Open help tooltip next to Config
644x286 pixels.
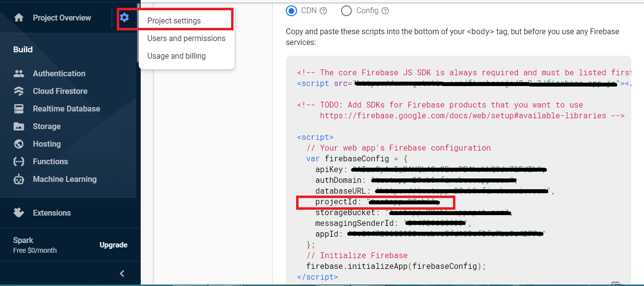coord(385,11)
